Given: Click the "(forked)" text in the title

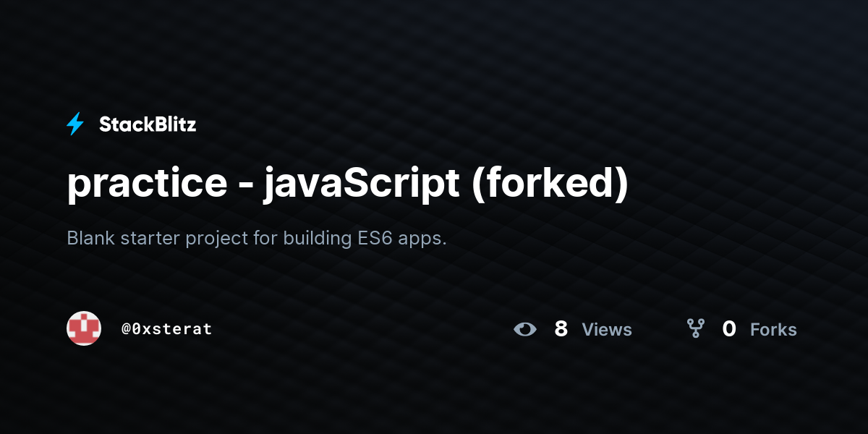Looking at the screenshot, I should [550, 185].
